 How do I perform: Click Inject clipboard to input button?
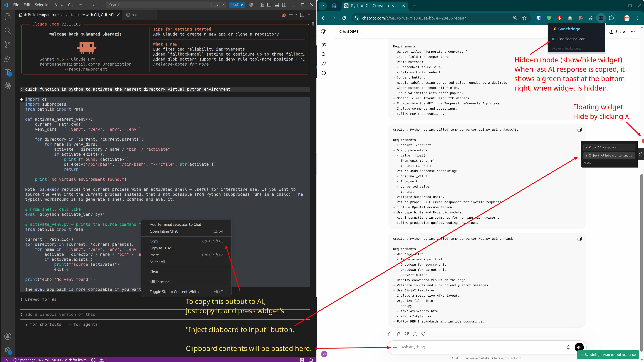pos(609,155)
